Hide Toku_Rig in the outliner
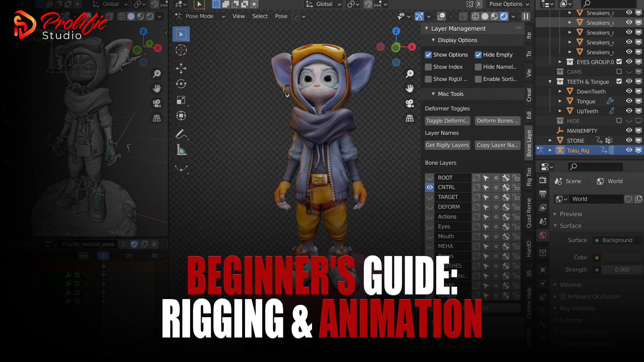The height and width of the screenshot is (362, 644). (x=629, y=150)
